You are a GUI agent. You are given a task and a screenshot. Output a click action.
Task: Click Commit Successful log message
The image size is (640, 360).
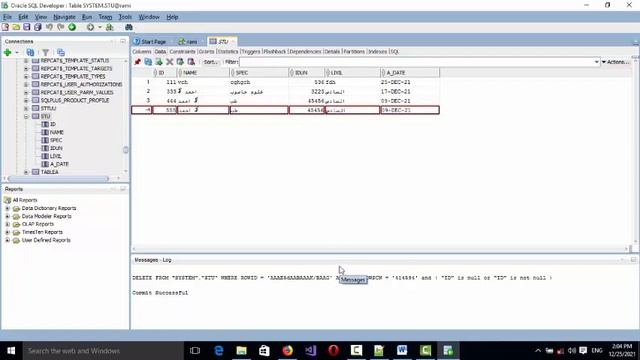tap(160, 293)
